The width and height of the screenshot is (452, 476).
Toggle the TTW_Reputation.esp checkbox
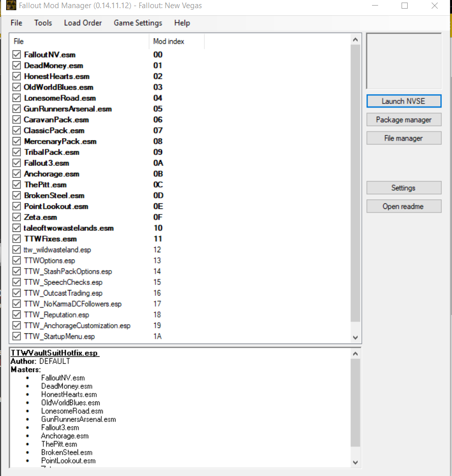(x=17, y=314)
